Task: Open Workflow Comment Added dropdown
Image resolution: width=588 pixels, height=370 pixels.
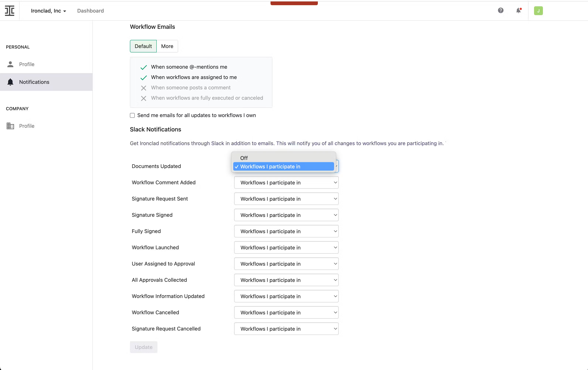Action: coord(286,182)
